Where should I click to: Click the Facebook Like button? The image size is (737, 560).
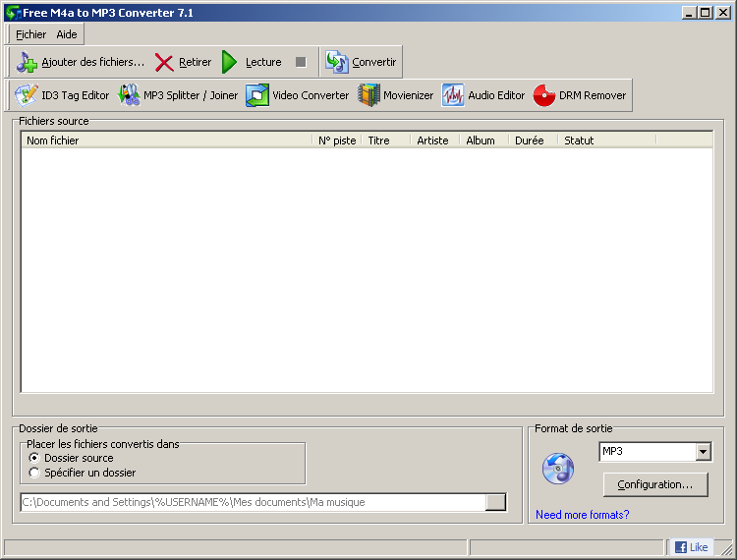point(691,547)
